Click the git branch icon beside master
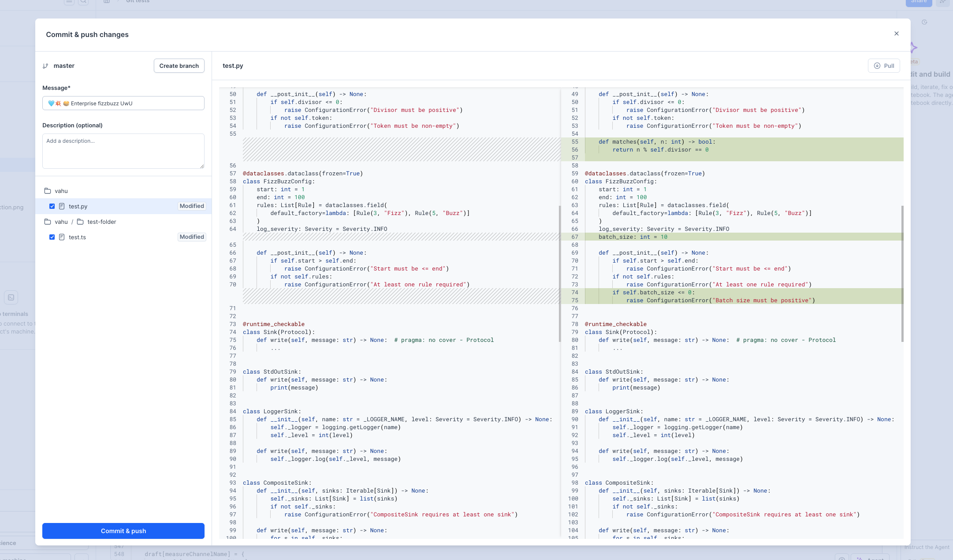Image resolution: width=953 pixels, height=560 pixels. 45,66
